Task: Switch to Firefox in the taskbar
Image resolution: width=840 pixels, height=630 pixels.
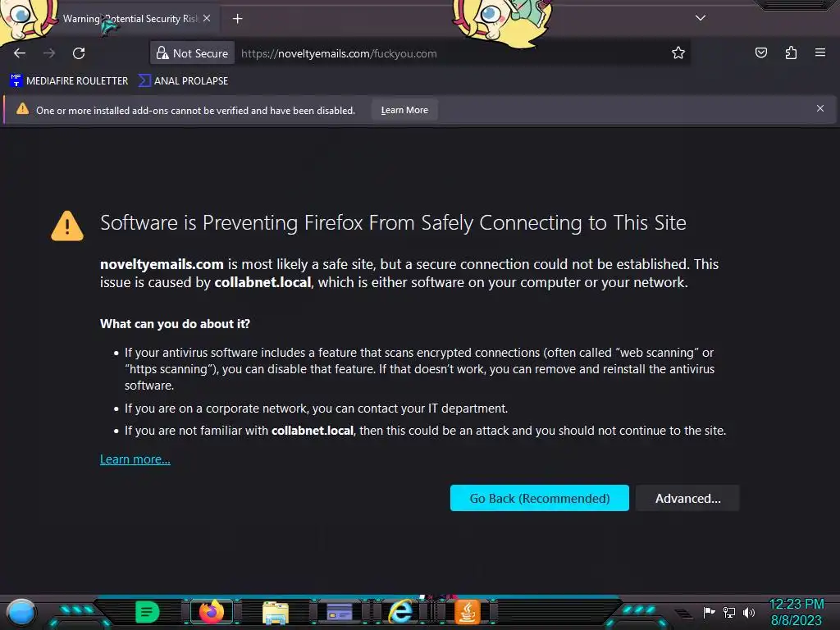Action: point(211,612)
